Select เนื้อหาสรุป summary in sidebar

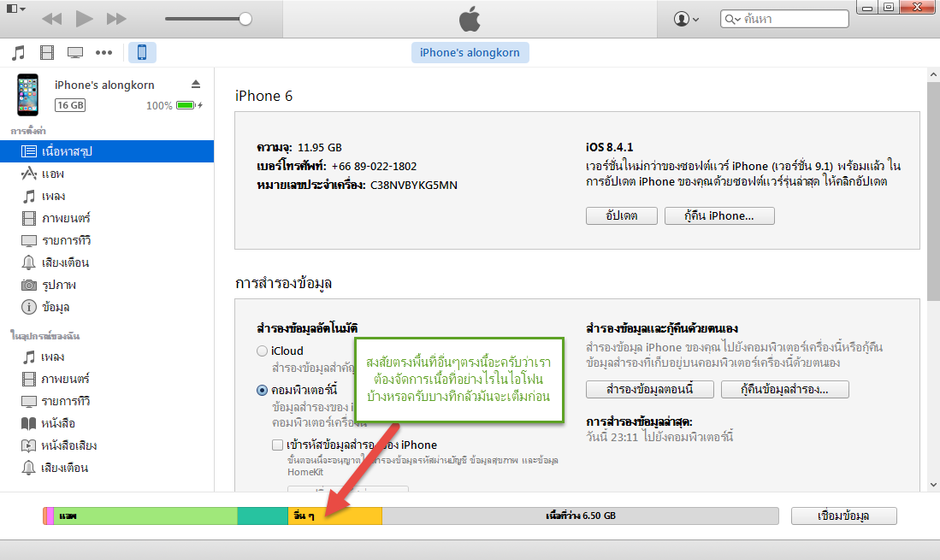tap(107, 151)
